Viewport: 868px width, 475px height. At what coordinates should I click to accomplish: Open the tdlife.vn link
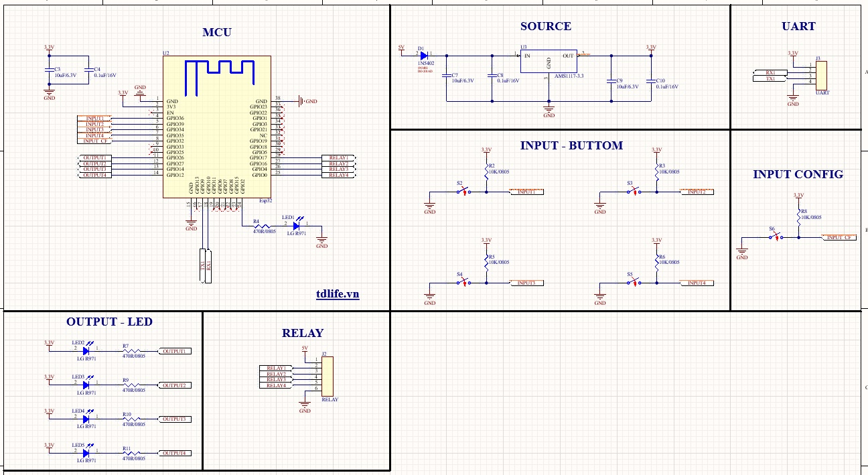pos(338,293)
